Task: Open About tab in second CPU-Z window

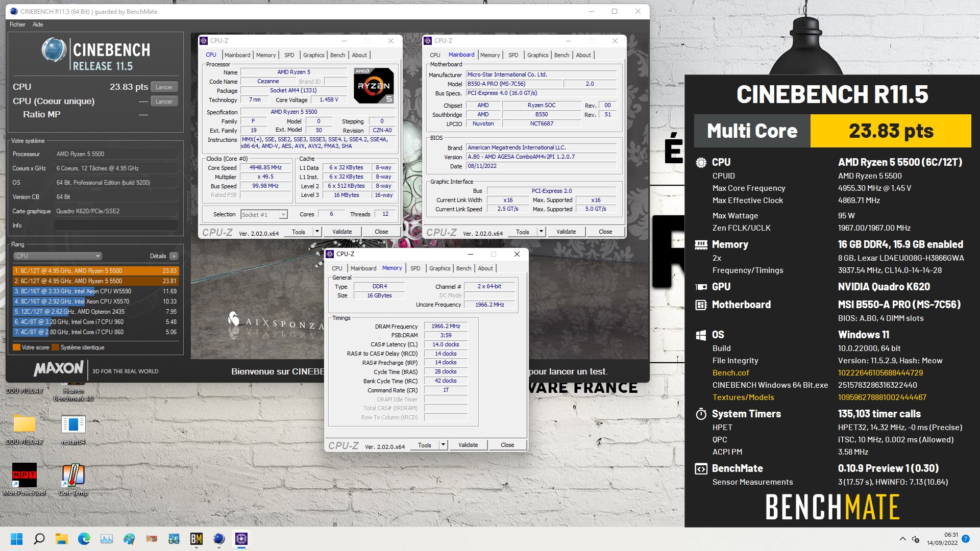Action: pos(583,55)
